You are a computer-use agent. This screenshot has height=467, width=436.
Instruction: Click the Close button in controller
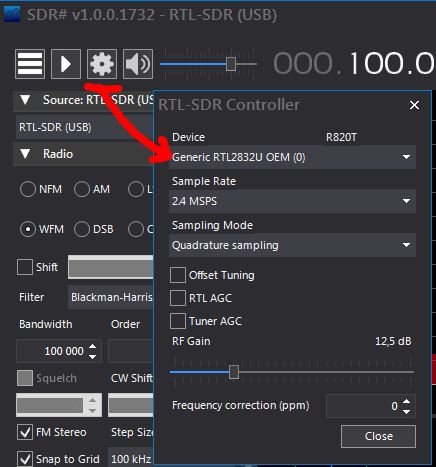click(378, 436)
